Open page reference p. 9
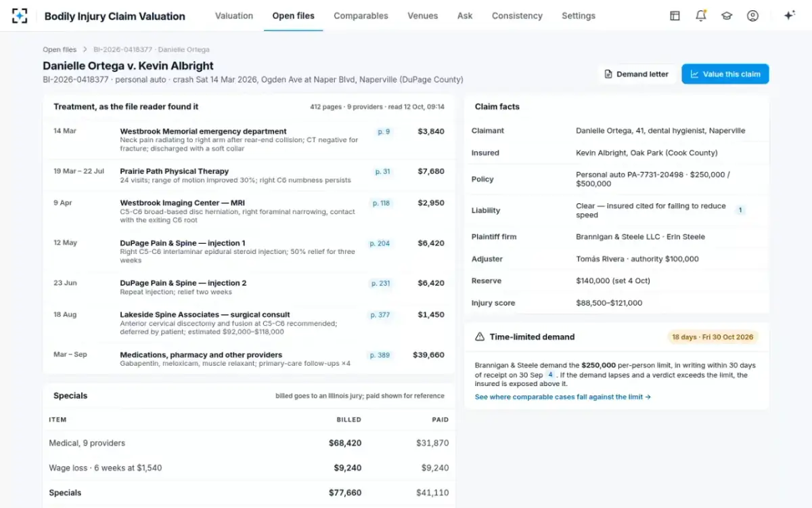This screenshot has width=812, height=508. click(384, 131)
